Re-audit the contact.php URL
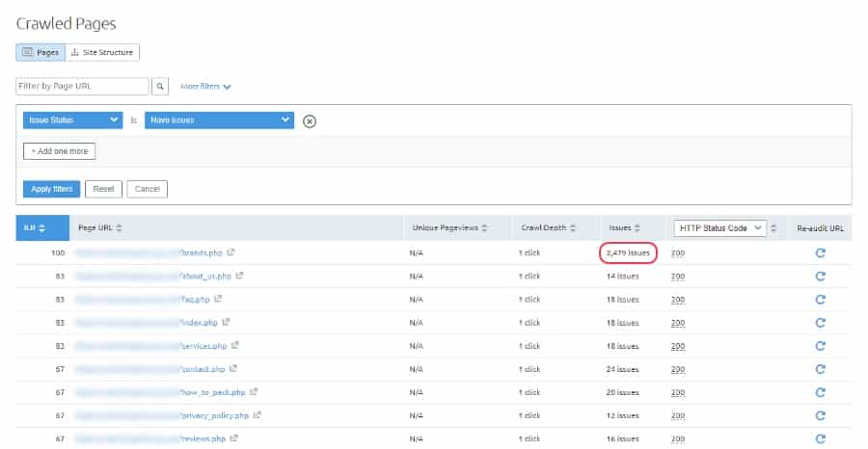This screenshot has width=868, height=449. click(x=821, y=369)
